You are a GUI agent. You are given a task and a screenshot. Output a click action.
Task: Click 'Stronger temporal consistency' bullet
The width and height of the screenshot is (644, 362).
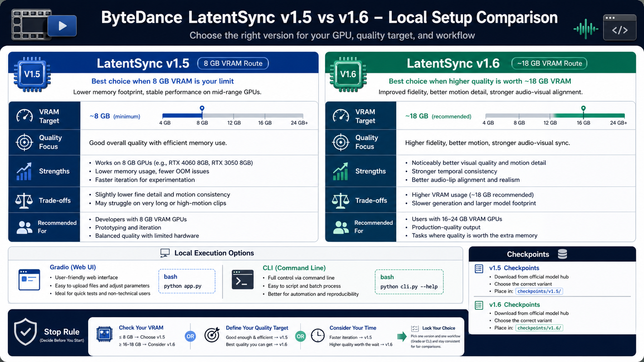point(454,171)
